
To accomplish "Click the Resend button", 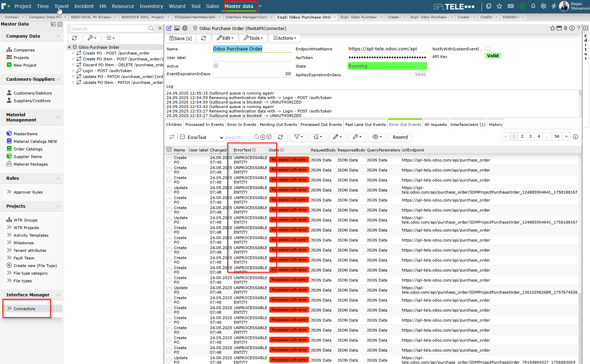I will (400, 137).
